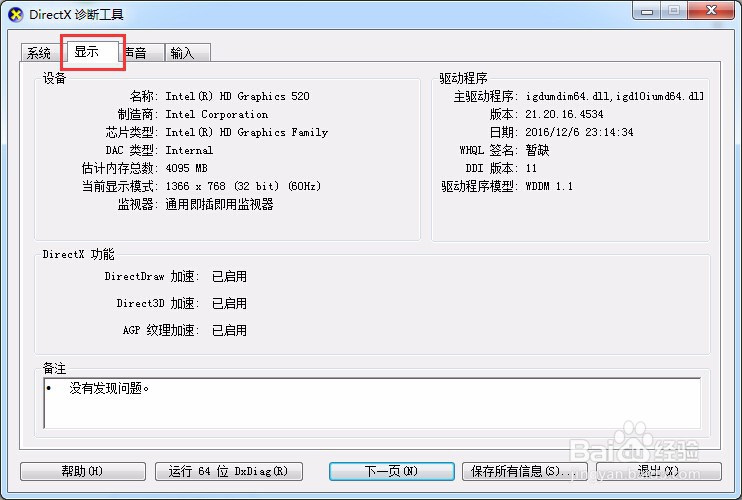Click display mode 1366 x 768 (32 bit) (60Hz)

point(243,186)
